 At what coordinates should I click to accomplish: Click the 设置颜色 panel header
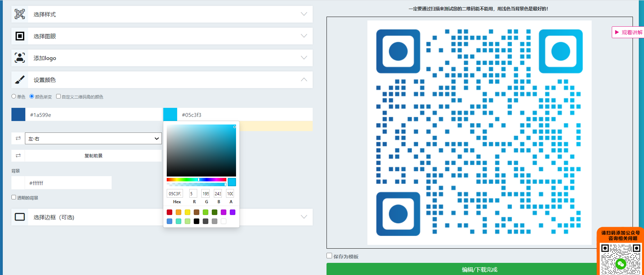point(162,80)
